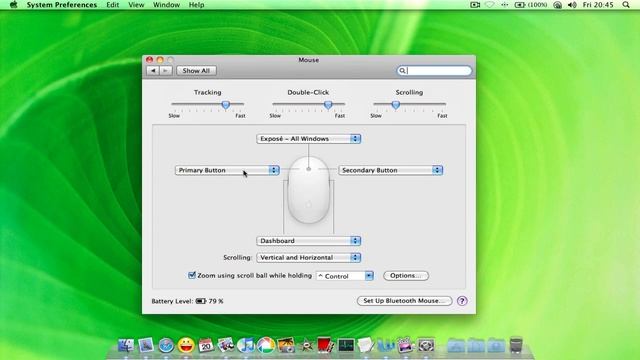Click the Options... button
Image resolution: width=640 pixels, height=360 pixels.
click(x=406, y=276)
